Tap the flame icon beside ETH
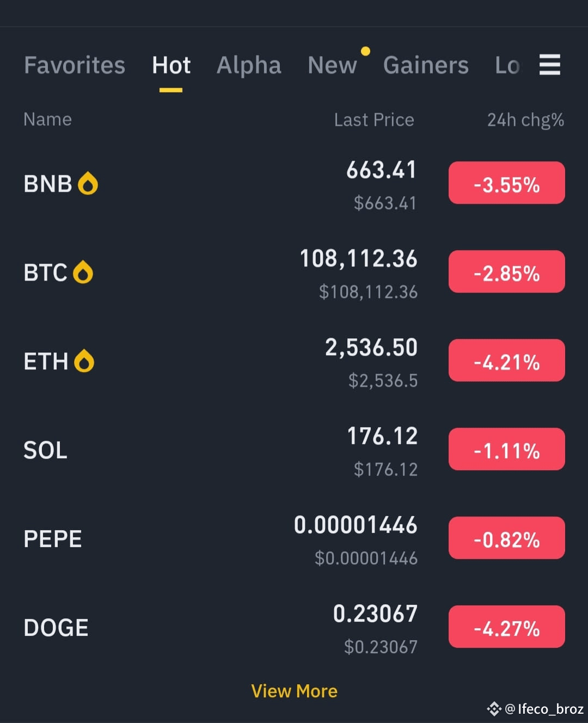 pos(84,361)
